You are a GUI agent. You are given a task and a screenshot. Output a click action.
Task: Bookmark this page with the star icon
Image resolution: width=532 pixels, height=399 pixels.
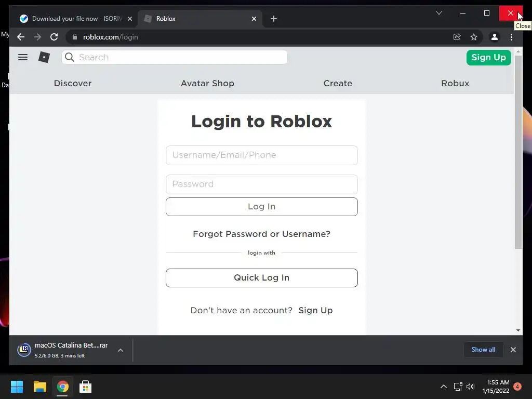pos(474,37)
